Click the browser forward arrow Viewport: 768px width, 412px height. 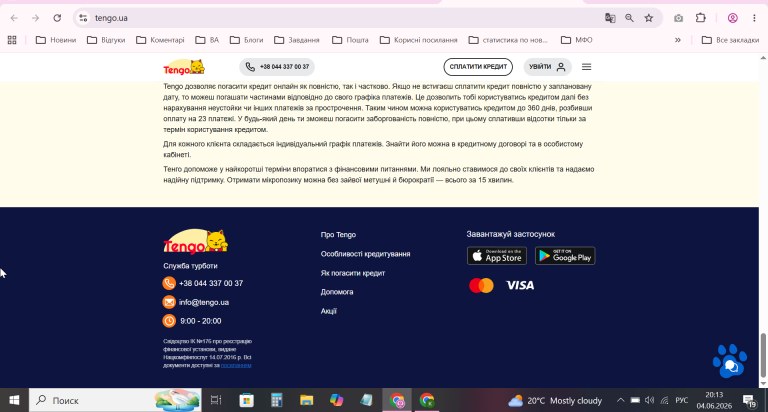click(35, 18)
